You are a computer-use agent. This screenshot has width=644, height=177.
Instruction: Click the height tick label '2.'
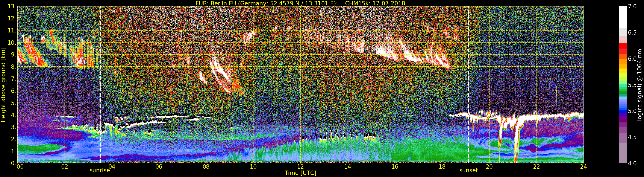tap(14, 139)
